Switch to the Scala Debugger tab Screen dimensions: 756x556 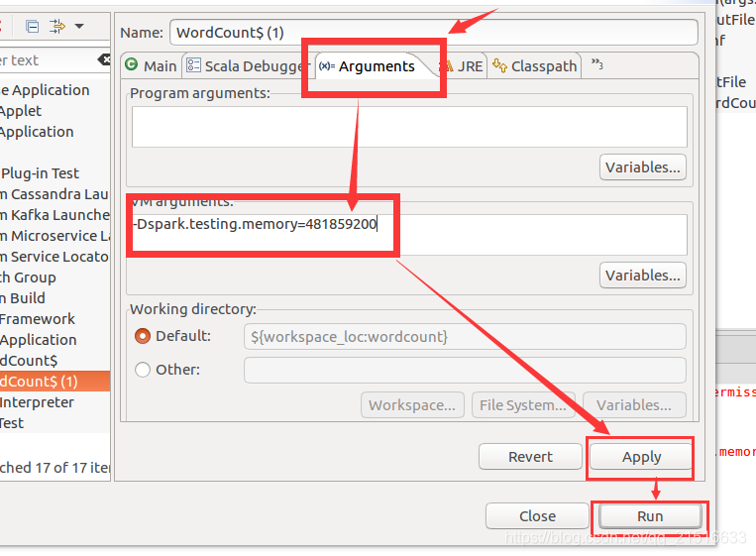point(247,66)
